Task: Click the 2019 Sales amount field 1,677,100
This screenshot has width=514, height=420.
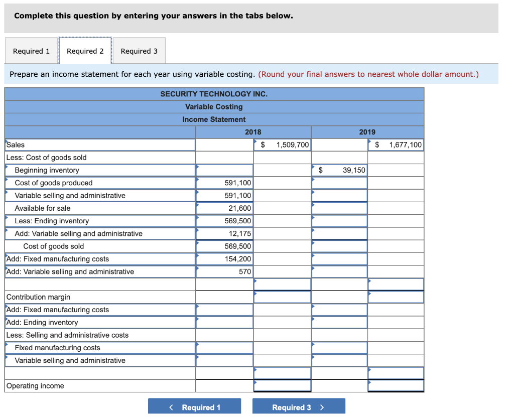Action: (396, 145)
